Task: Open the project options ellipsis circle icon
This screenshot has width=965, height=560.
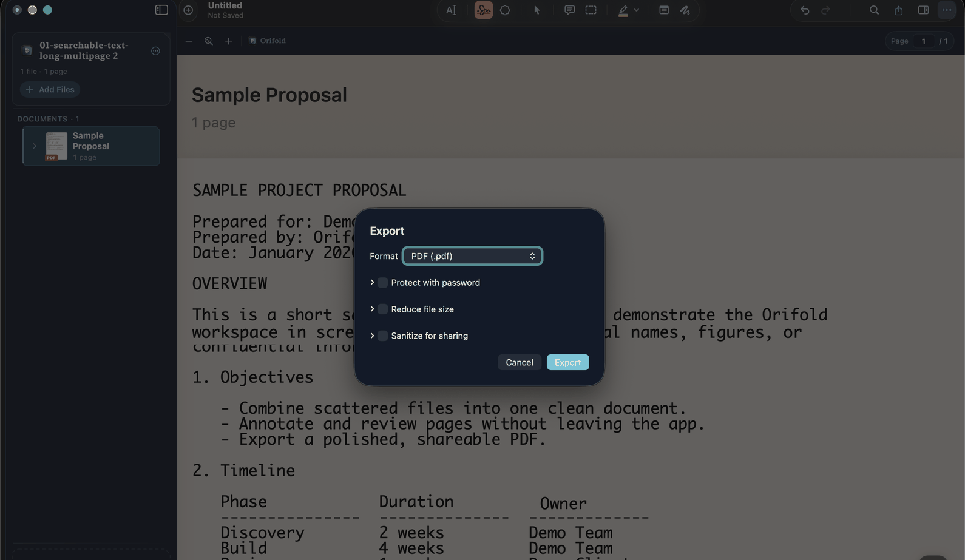Action: coord(155,51)
